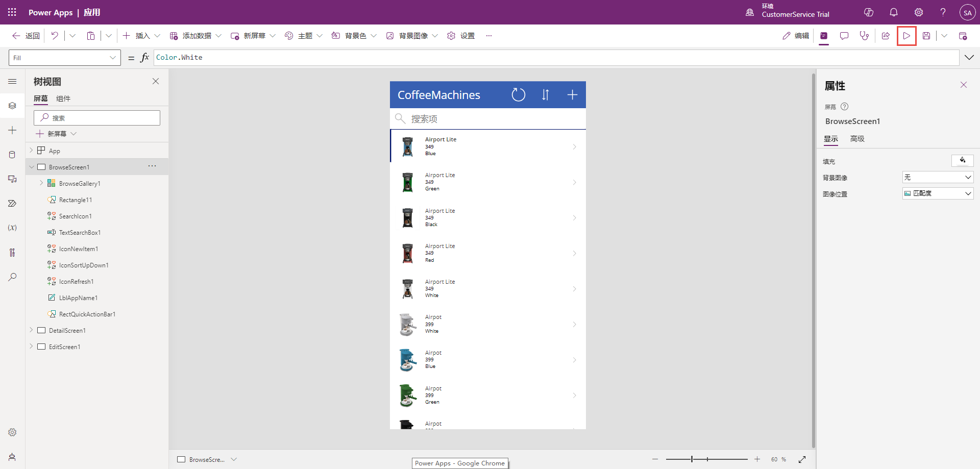
Task: Open the 设置 toolbar button
Action: 461,36
